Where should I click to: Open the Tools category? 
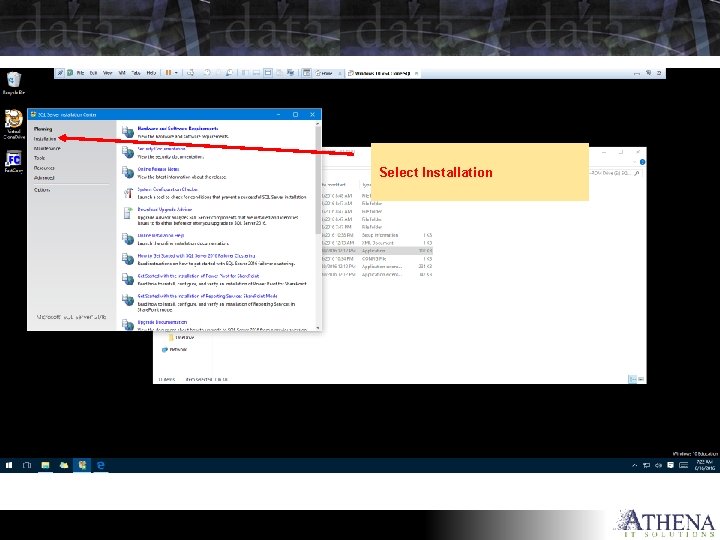(x=39, y=158)
